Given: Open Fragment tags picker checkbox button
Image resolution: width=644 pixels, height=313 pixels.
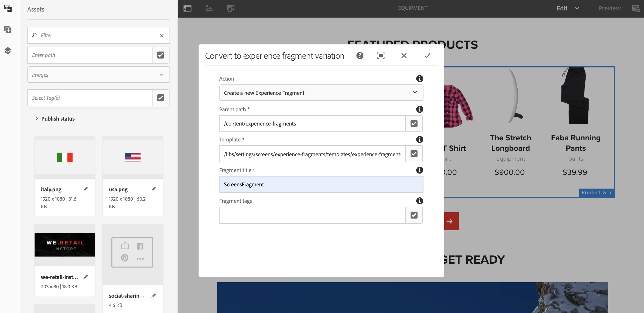Looking at the screenshot, I should click(414, 215).
